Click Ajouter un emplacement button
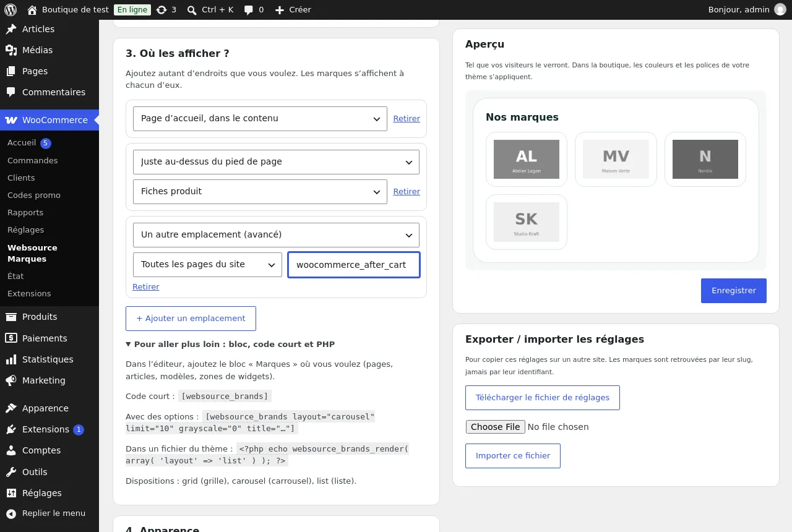 191,319
